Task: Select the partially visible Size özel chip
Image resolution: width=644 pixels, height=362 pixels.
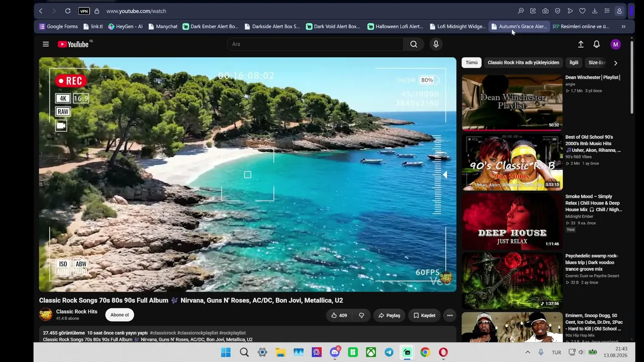Action: click(597, 63)
